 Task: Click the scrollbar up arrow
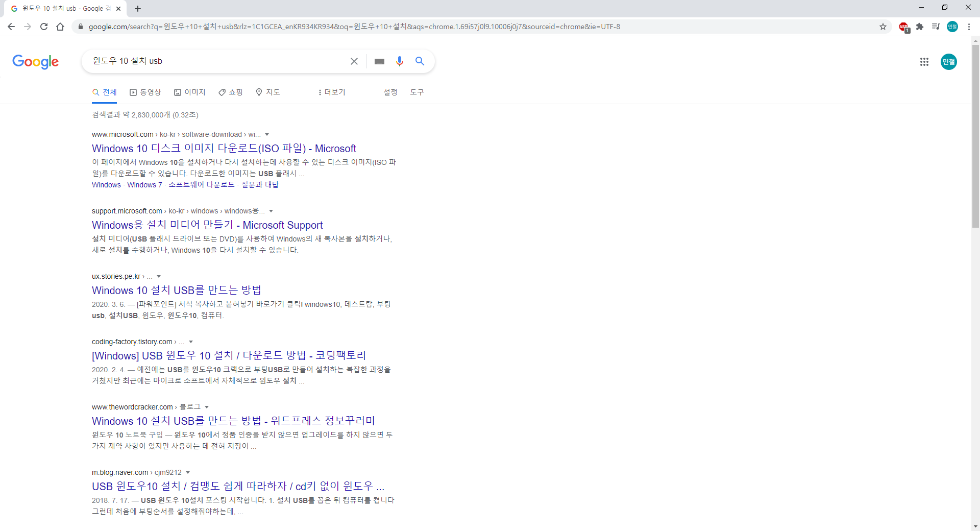coord(975,40)
